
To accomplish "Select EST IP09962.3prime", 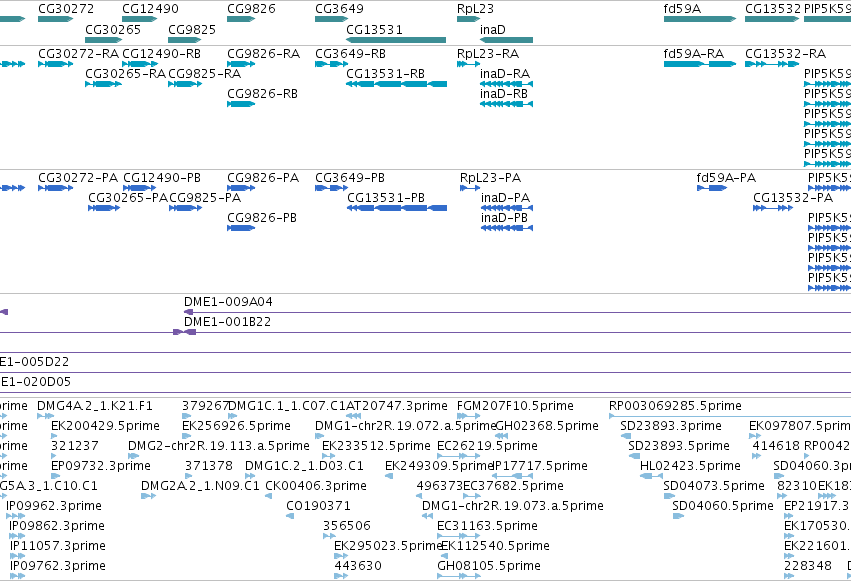I will [x=15, y=516].
